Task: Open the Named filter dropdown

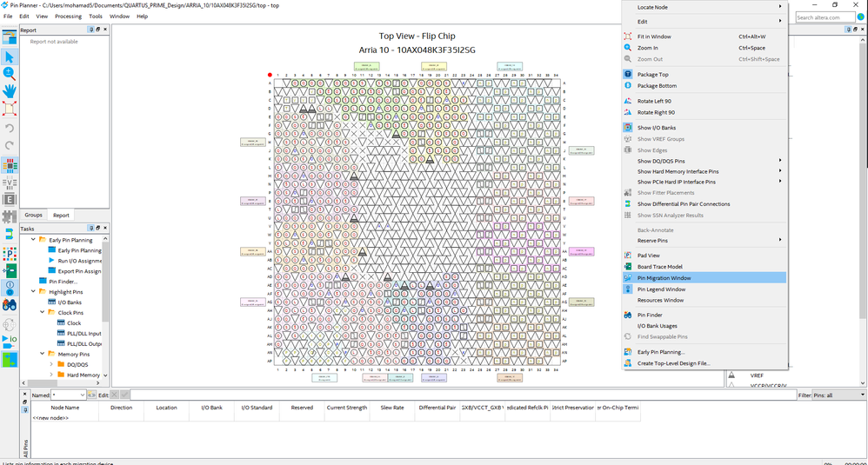Action: tap(83, 395)
